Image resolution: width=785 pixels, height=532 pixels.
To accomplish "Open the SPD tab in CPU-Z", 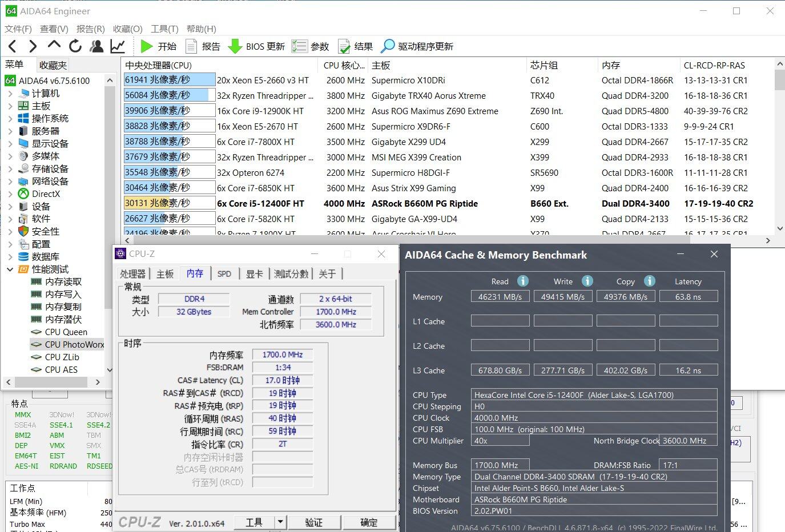I will 224,274.
